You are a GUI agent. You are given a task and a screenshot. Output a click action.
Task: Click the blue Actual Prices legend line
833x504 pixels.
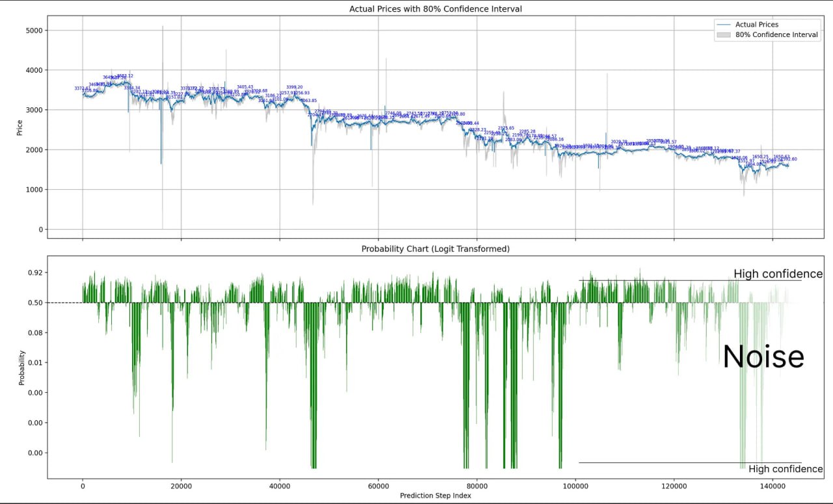[723, 25]
